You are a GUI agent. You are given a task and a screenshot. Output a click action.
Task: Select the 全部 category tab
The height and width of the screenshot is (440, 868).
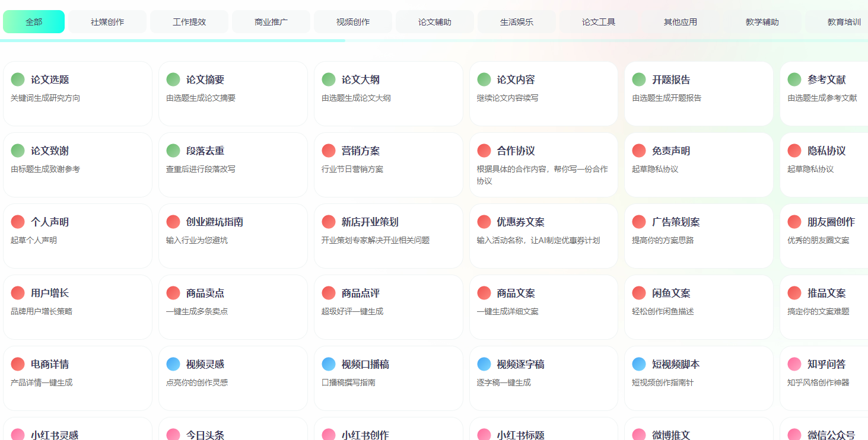[x=34, y=22]
